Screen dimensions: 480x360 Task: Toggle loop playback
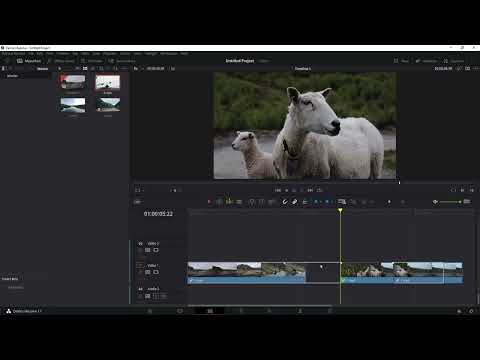pyautogui.click(x=319, y=190)
